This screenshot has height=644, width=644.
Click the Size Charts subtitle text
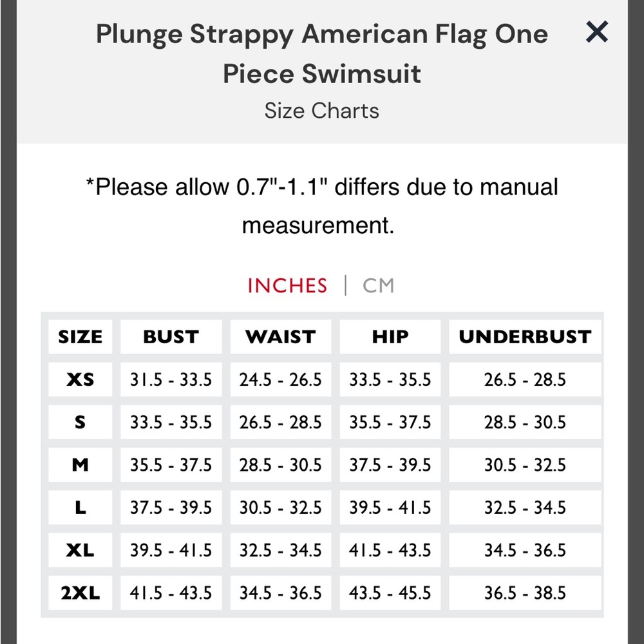321,111
